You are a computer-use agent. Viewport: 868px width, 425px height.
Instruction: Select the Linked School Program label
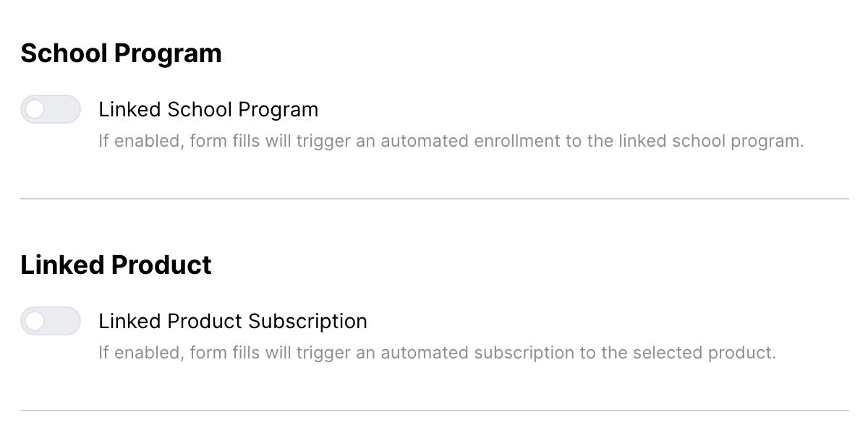click(x=209, y=109)
